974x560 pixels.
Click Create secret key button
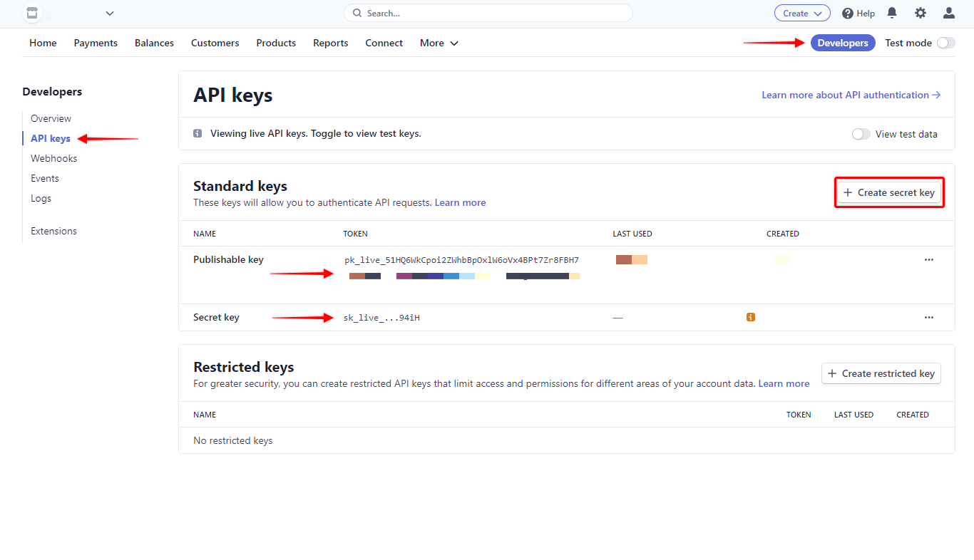coord(889,192)
